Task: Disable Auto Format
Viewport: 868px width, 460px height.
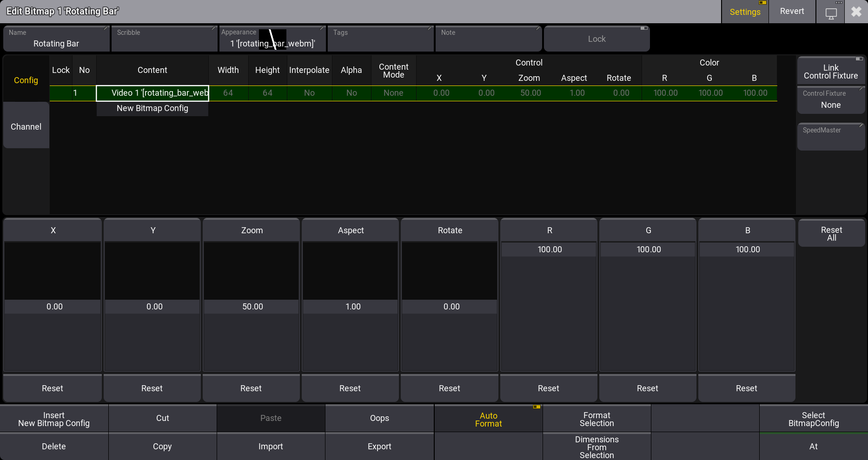Action: (x=488, y=419)
